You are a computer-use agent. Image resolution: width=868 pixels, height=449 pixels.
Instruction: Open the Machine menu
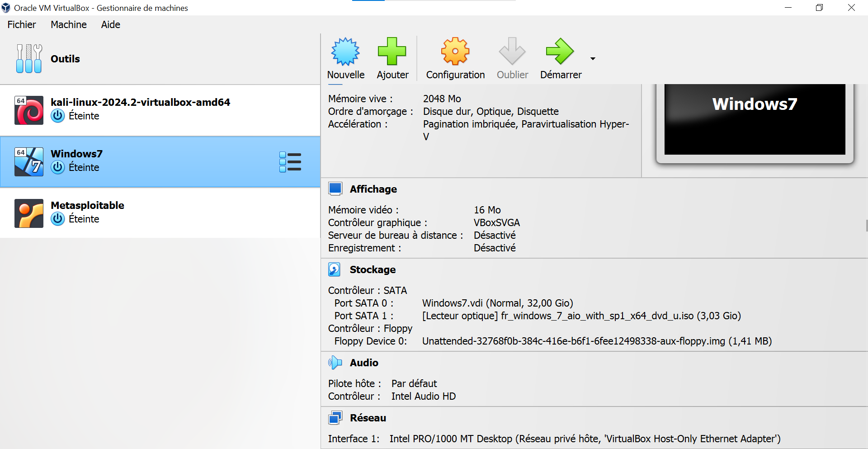68,24
